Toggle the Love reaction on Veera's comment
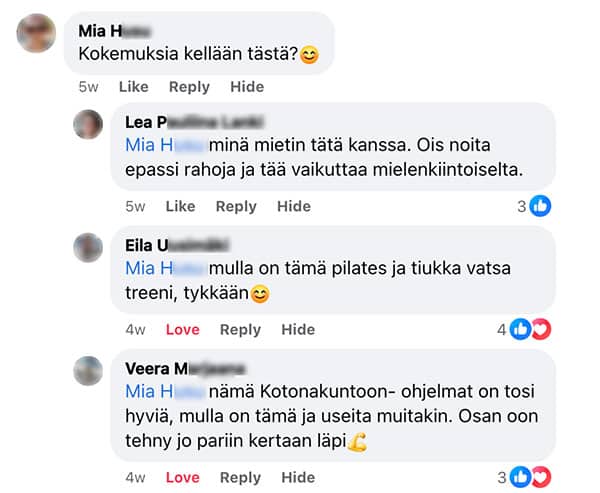The height and width of the screenshot is (493, 600). pos(183,477)
